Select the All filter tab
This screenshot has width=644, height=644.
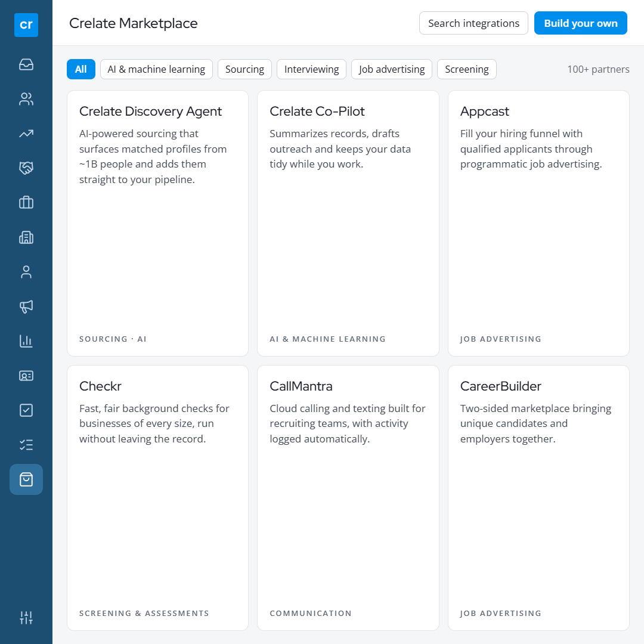click(x=81, y=69)
